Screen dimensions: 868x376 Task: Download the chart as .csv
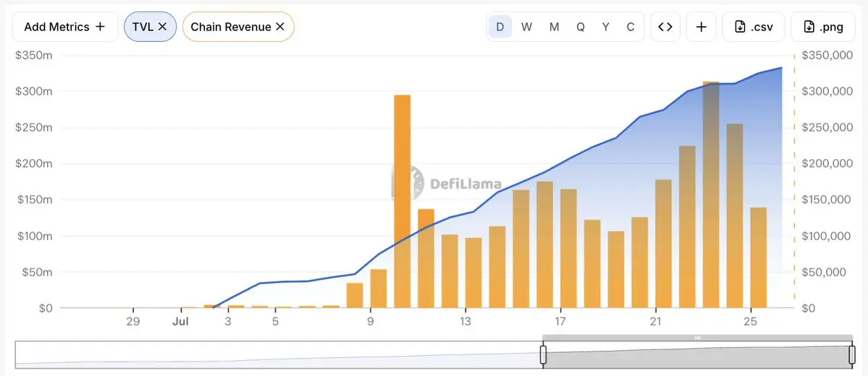tap(754, 27)
